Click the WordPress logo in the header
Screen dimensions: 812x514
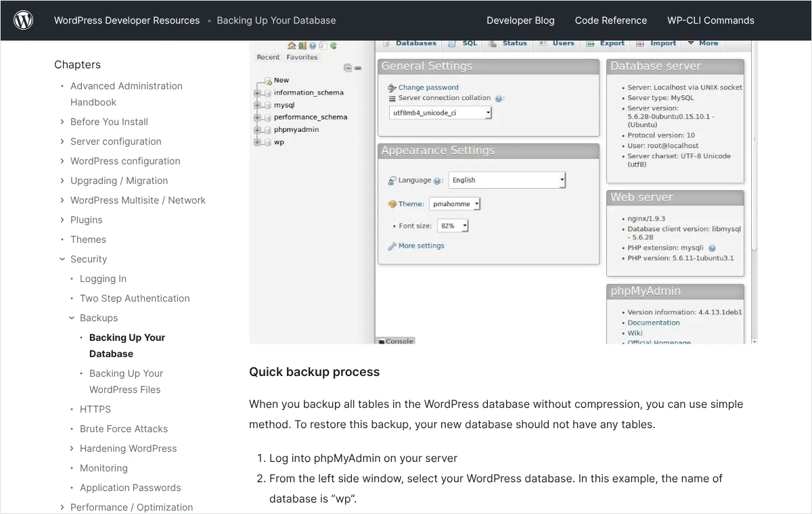point(24,20)
